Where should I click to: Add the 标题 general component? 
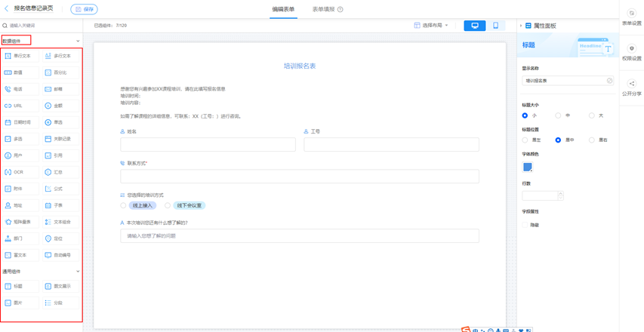pyautogui.click(x=20, y=287)
